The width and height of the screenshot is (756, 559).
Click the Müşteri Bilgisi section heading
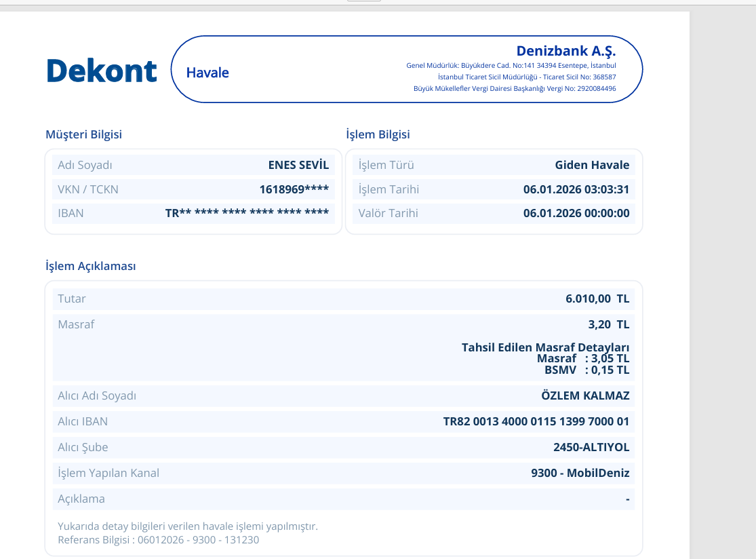tap(83, 134)
